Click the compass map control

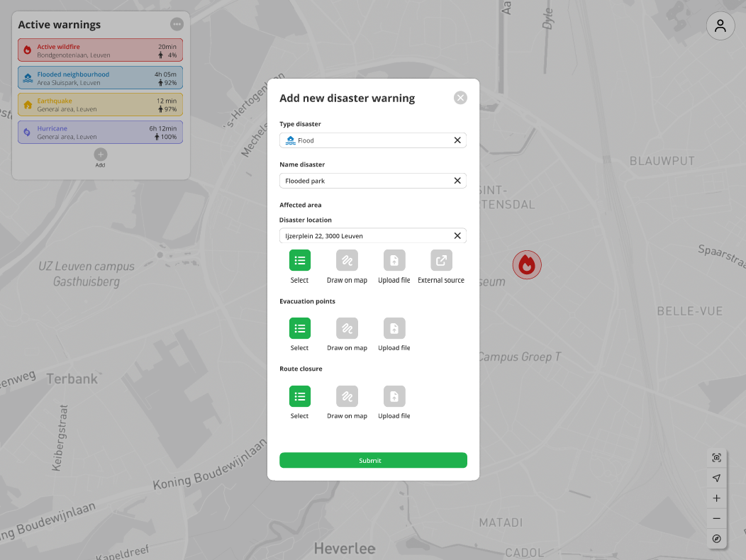tap(716, 539)
